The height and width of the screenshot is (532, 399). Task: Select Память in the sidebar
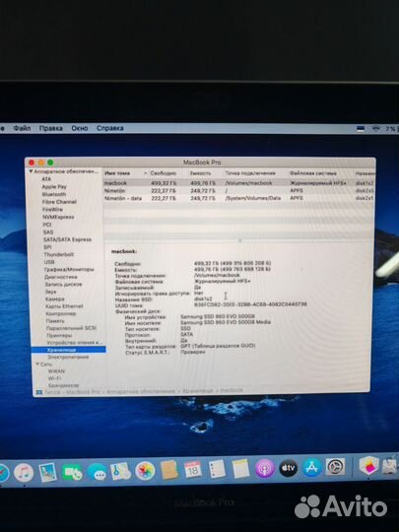(55, 320)
